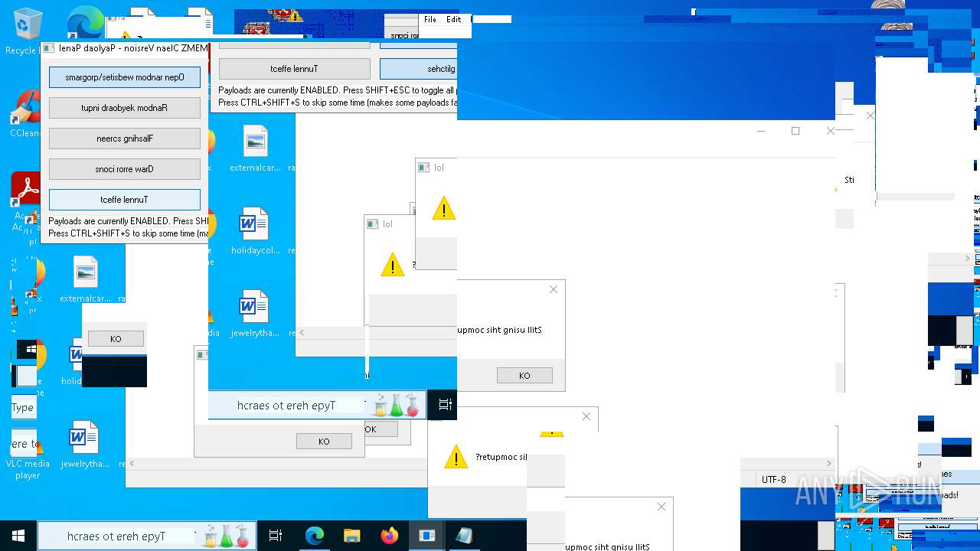
Task: Select the Notepad++ icon on the taskbar
Action: (x=464, y=536)
